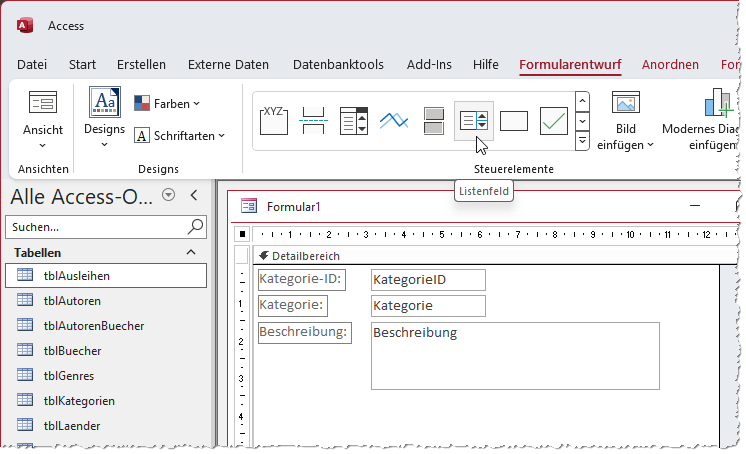Select the KategorieID text box

click(428, 280)
